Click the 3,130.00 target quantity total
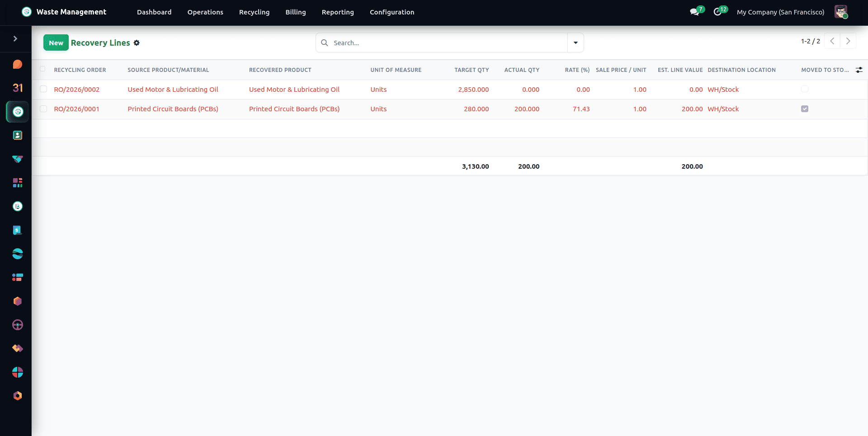The image size is (868, 436). coord(476,166)
